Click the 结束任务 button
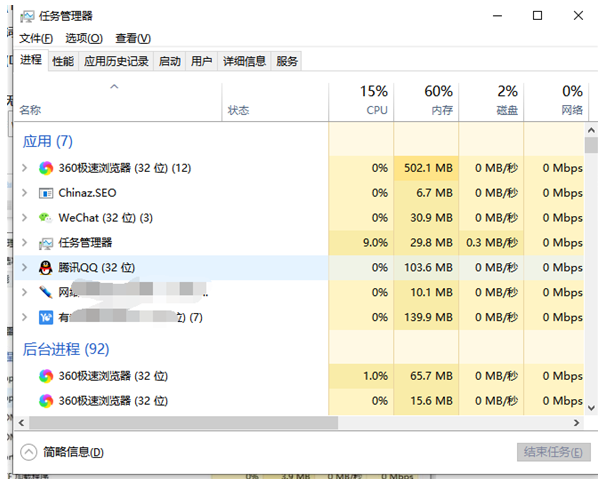The image size is (608, 483). click(x=553, y=452)
